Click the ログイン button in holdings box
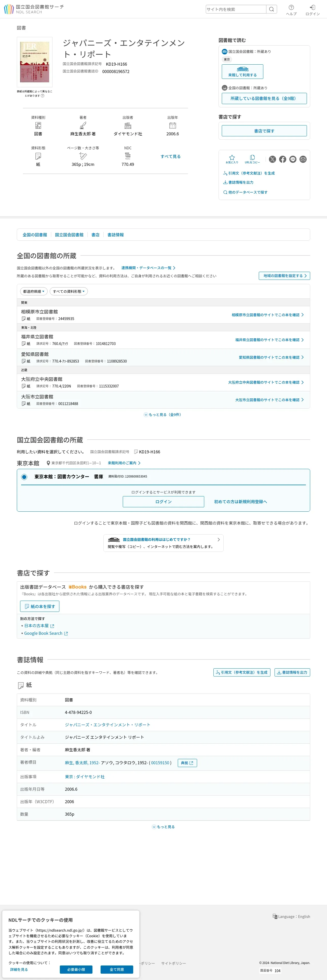 163,502
